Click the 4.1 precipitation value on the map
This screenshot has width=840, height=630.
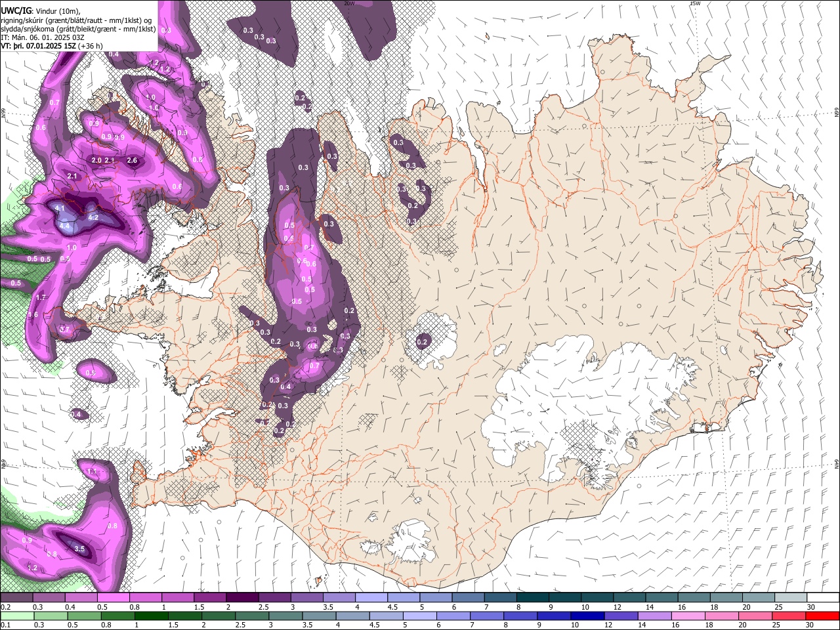[60, 208]
